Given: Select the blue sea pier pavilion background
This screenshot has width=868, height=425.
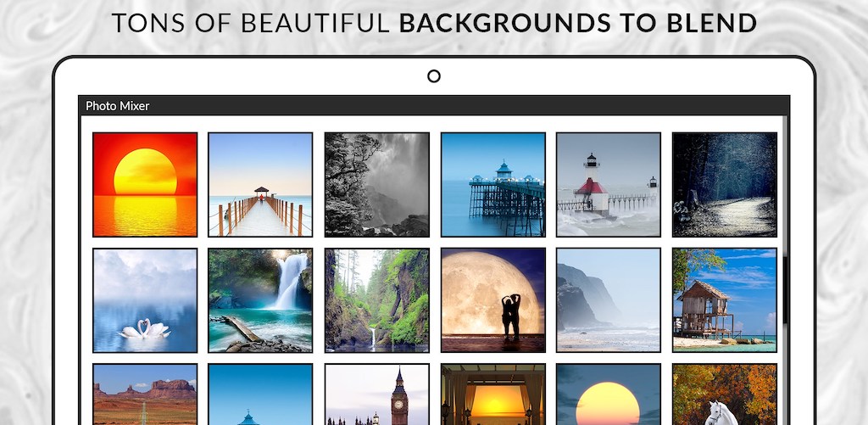Looking at the screenshot, I should pos(492,185).
